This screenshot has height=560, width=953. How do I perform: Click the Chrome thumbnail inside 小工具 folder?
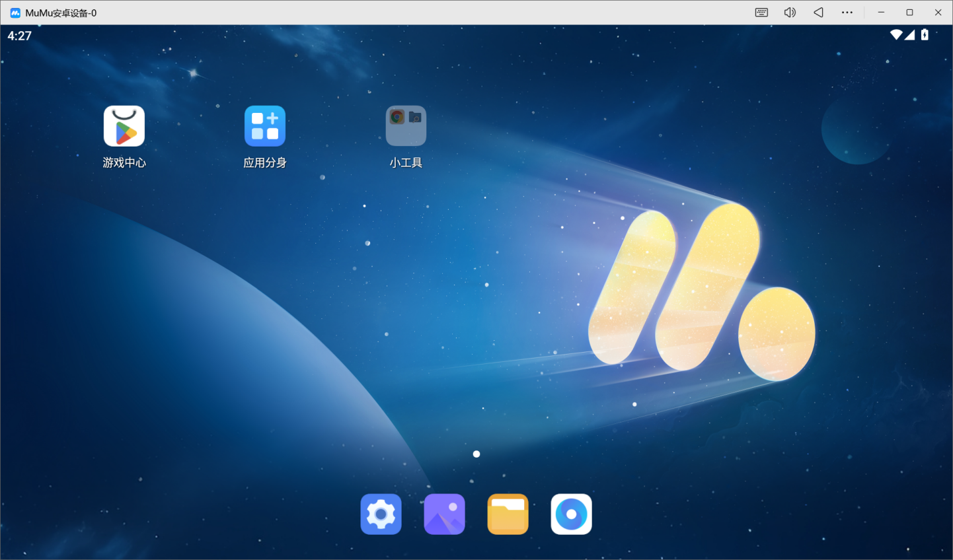tap(397, 118)
